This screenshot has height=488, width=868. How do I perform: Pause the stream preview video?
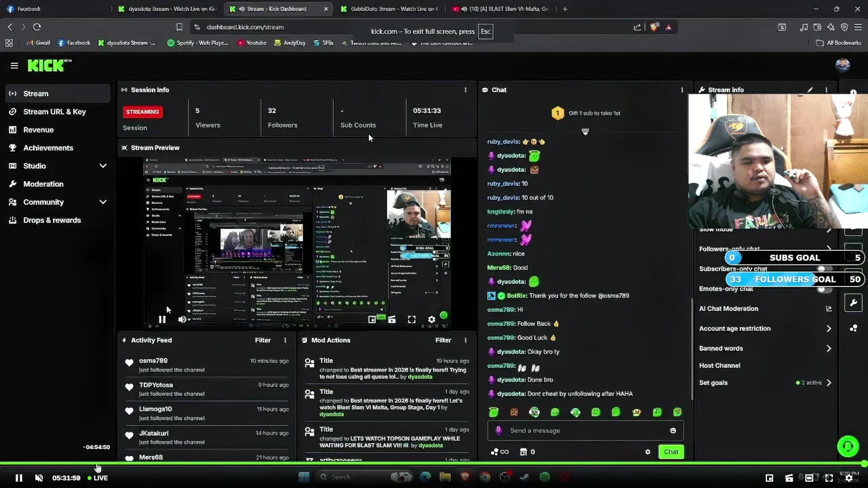point(162,319)
